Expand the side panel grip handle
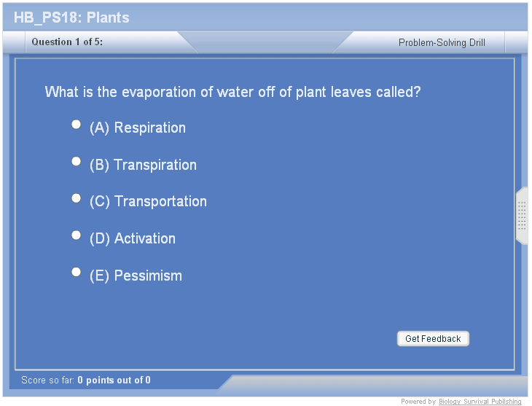532x406 pixels. [522, 216]
